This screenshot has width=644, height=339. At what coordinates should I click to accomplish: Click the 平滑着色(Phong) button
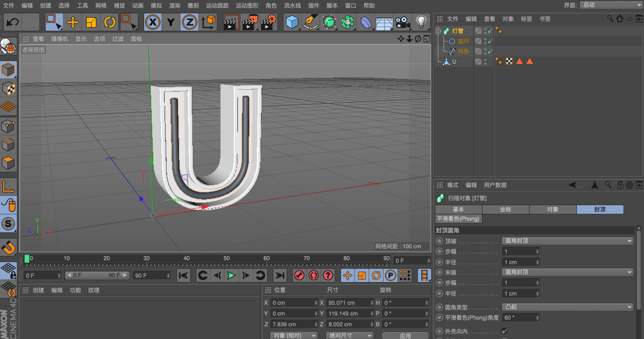pyautogui.click(x=458, y=219)
